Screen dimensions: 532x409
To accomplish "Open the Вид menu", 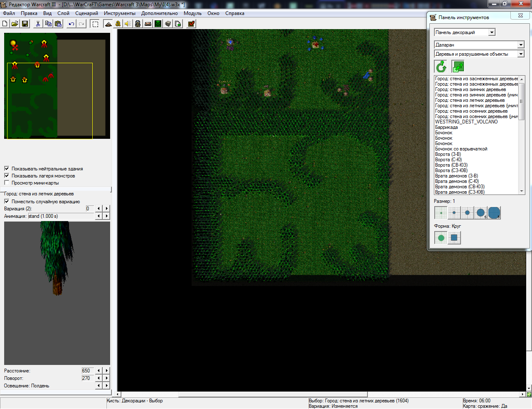I will click(47, 13).
